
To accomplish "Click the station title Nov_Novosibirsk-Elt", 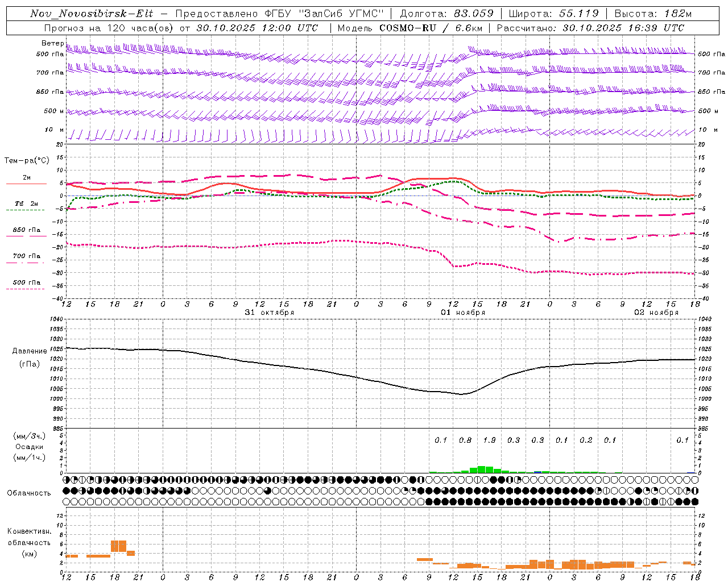I will [92, 14].
